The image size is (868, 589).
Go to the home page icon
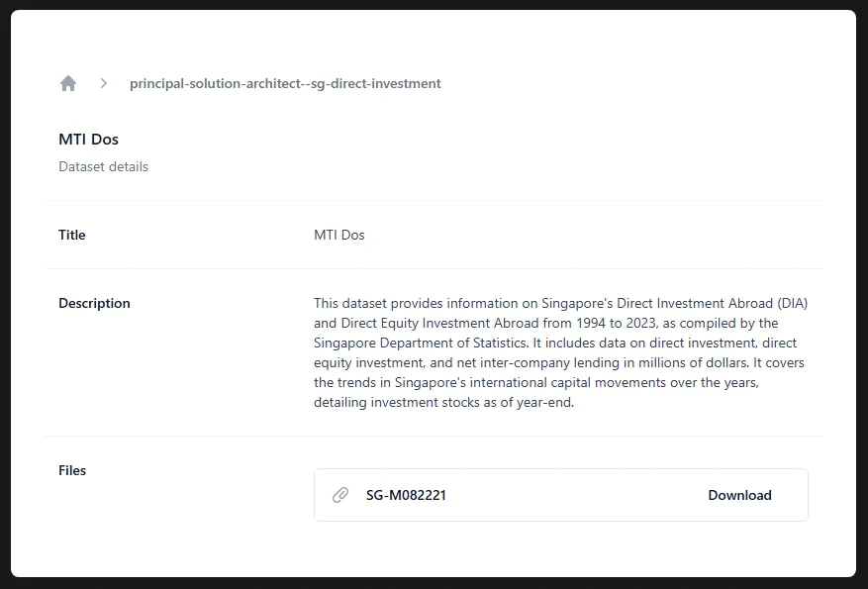coord(68,84)
